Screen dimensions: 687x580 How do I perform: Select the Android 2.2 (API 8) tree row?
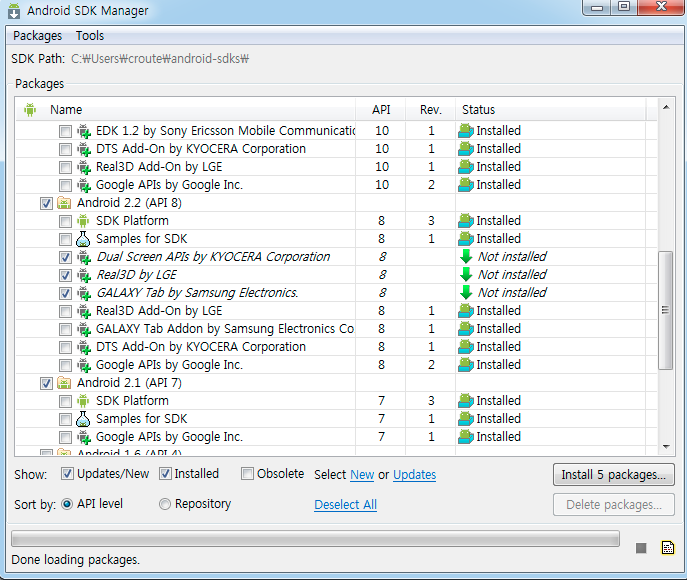[x=336, y=203]
